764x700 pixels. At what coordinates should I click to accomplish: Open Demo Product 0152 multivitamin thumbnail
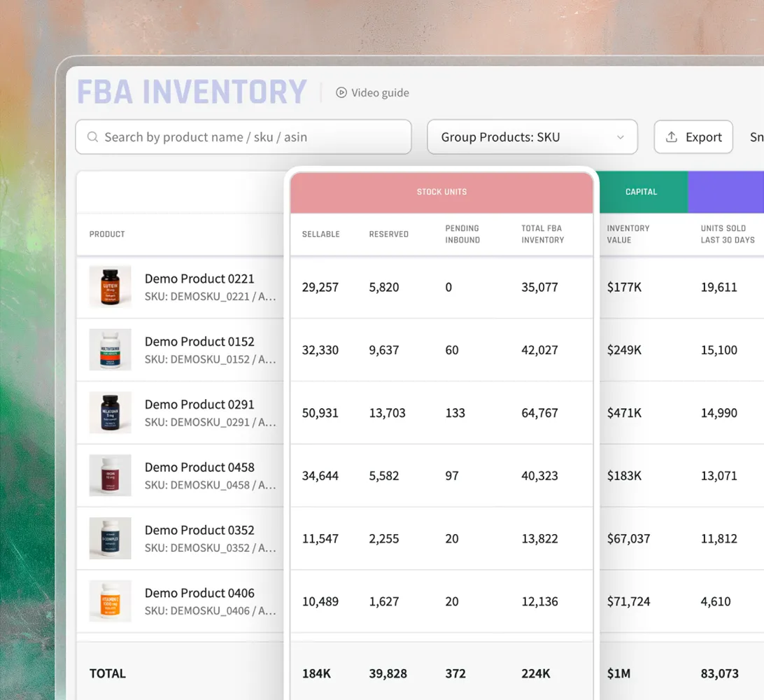110,349
